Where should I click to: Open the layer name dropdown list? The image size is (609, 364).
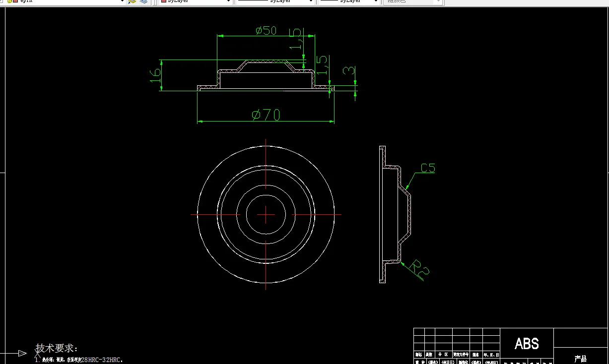[x=122, y=1]
